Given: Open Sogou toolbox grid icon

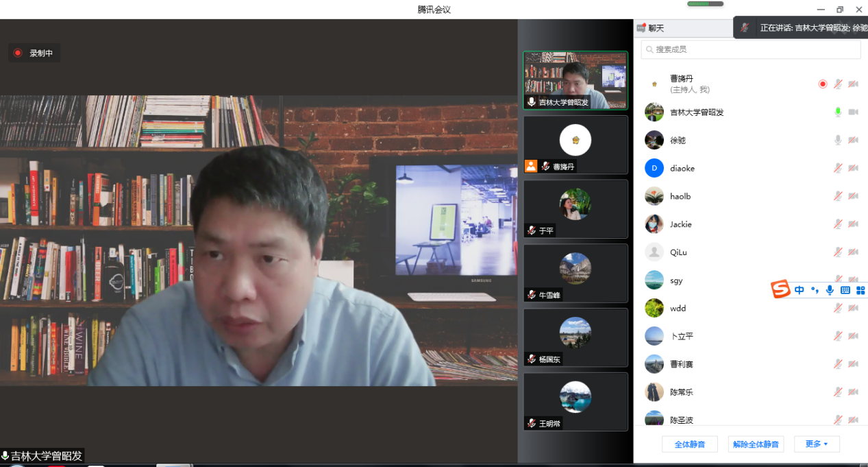Looking at the screenshot, I should click(860, 290).
